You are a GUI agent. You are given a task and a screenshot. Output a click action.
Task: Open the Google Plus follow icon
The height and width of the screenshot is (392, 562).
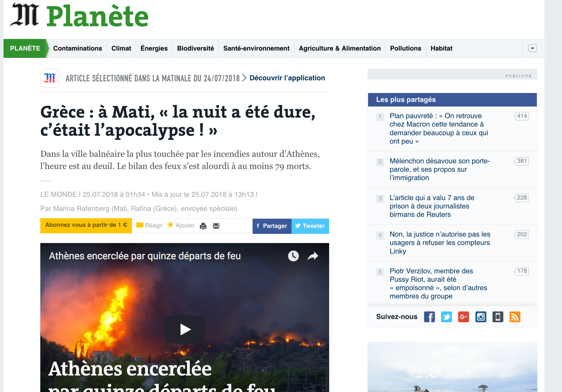click(463, 317)
